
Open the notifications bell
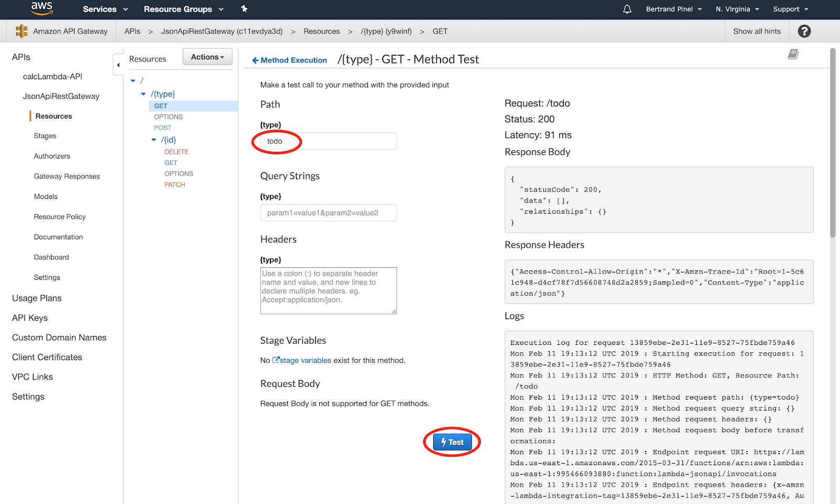click(x=627, y=9)
